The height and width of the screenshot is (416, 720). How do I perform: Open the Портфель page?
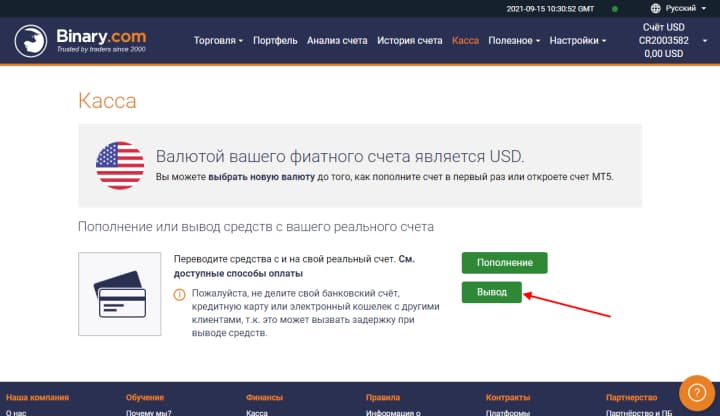275,40
